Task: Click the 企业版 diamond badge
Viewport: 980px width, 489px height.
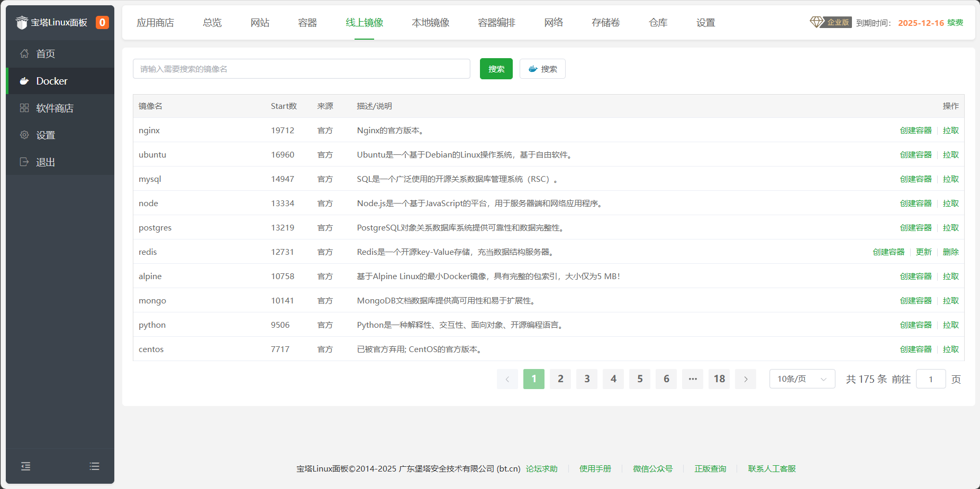Action: (830, 22)
